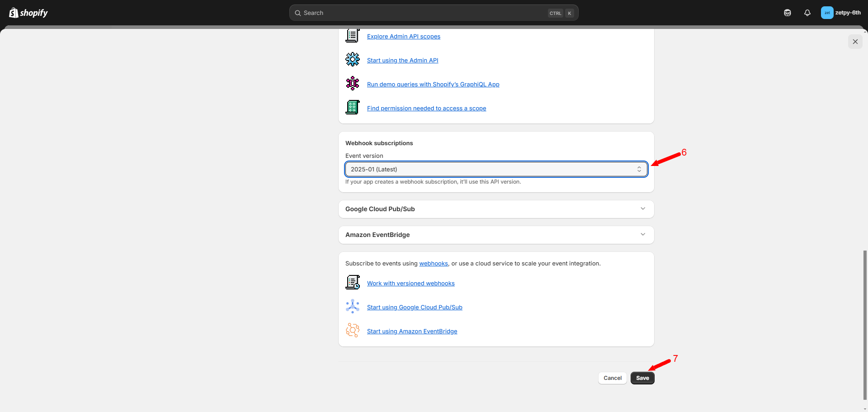Open Start using Amazon EventBridge link
This screenshot has height=412, width=868.
pos(412,331)
